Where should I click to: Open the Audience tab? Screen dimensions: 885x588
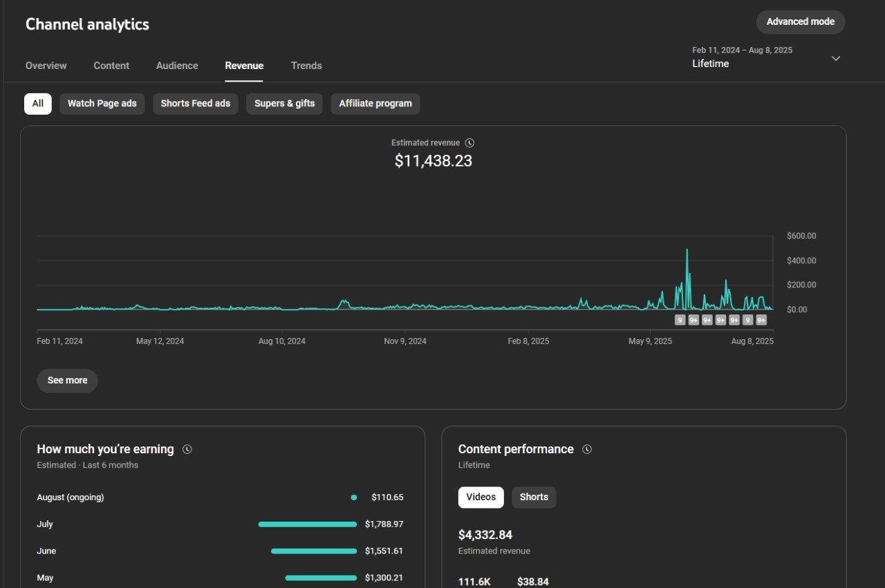(x=177, y=66)
